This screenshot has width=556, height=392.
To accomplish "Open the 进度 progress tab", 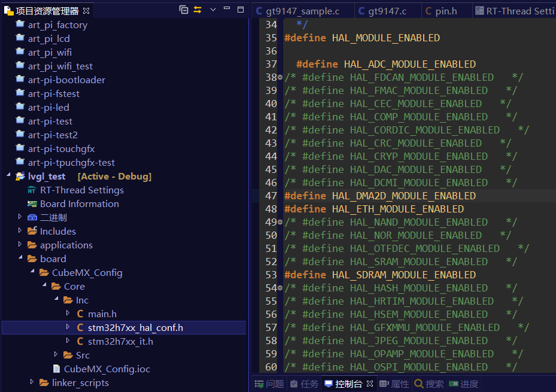I will coord(464,384).
